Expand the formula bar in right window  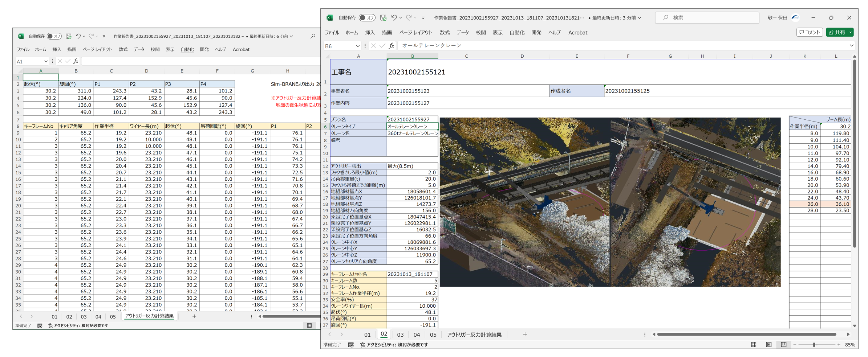click(851, 46)
